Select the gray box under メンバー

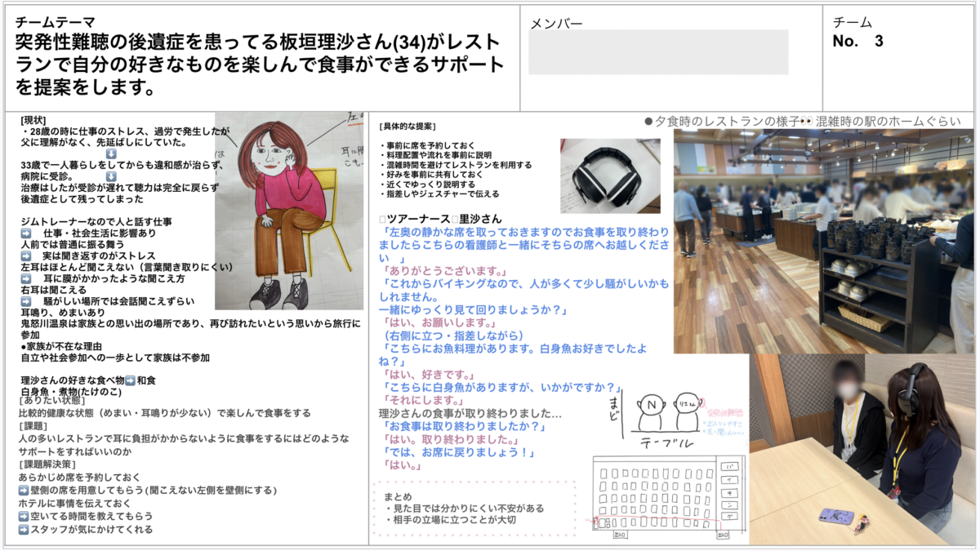click(658, 52)
